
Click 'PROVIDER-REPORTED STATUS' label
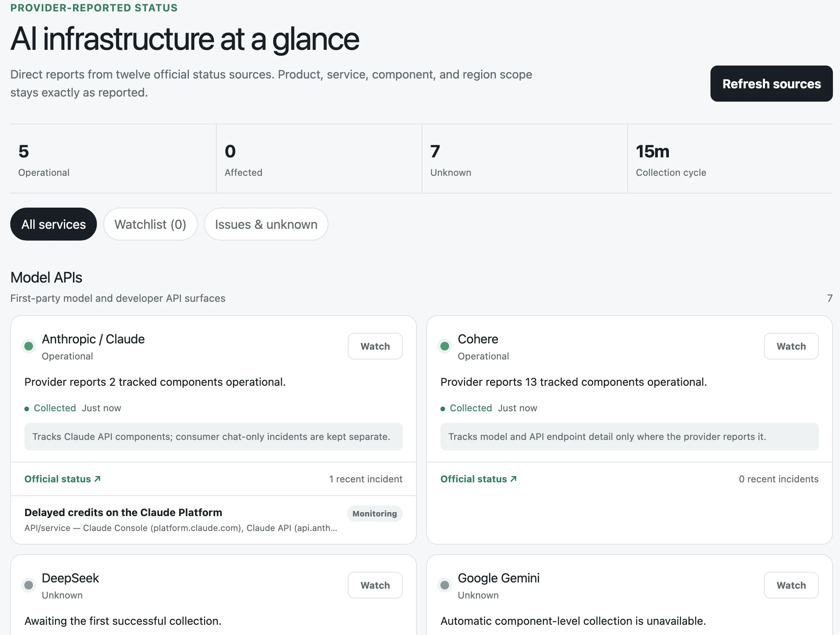(94, 8)
